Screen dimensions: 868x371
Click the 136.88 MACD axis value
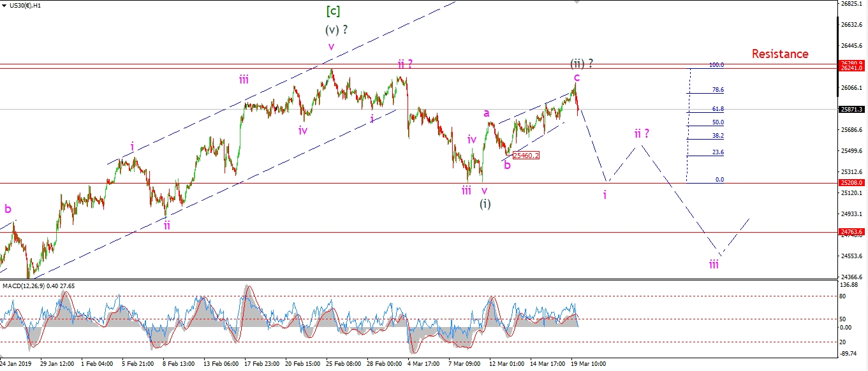[x=850, y=286]
